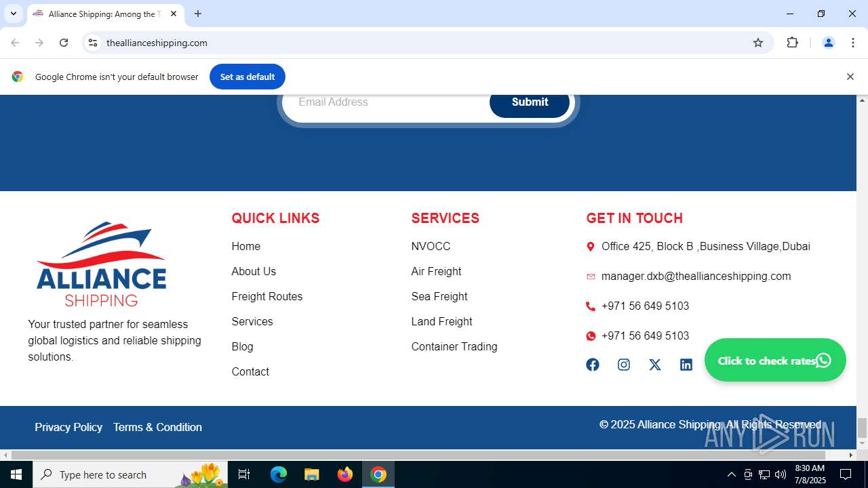The image size is (868, 488).
Task: Open a new browser tab
Action: [x=198, y=14]
